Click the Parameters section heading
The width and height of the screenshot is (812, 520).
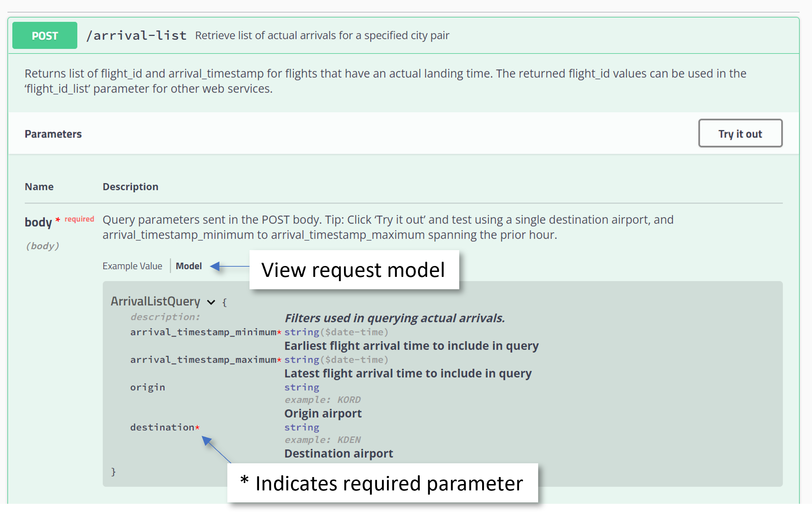point(53,134)
